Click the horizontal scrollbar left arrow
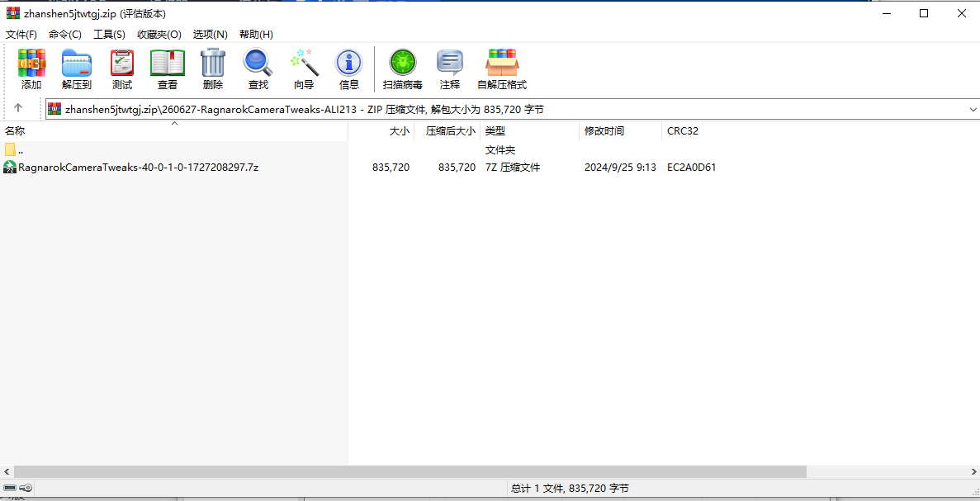Screen dimensions: 980x501 (x=7, y=471)
